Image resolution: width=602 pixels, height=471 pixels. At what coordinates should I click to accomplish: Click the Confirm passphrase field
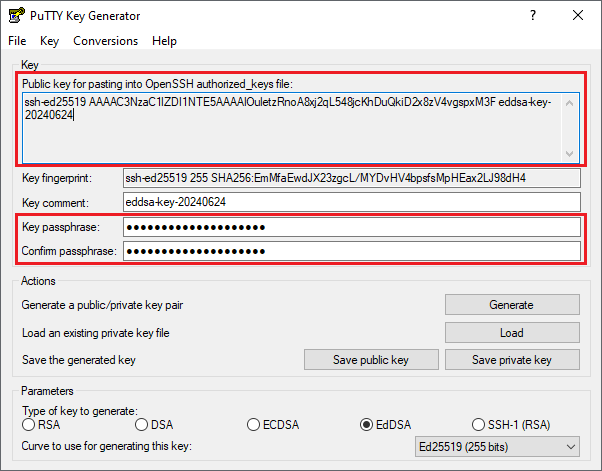pyautogui.click(x=352, y=251)
